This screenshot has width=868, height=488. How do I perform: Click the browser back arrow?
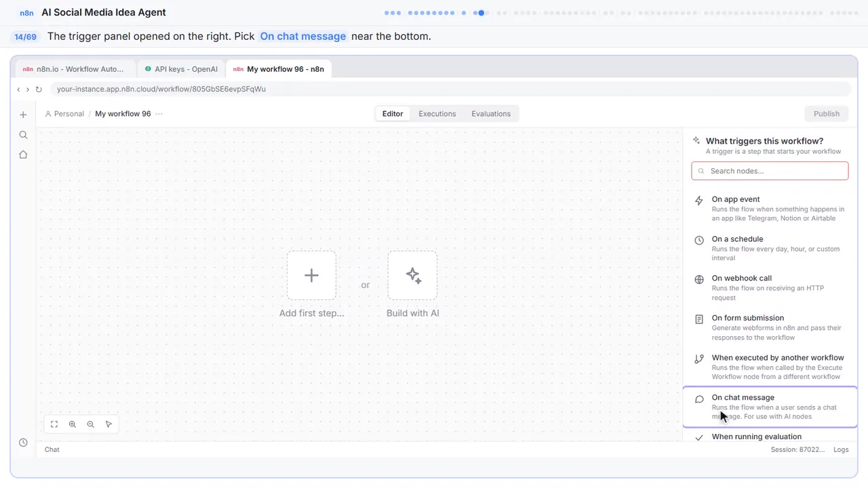click(18, 89)
